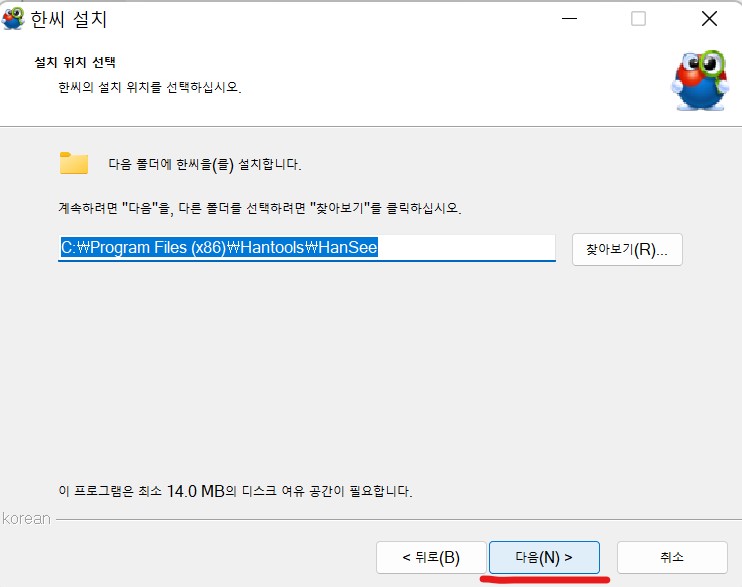
Task: Click the instruction text starting '계속하려면'
Action: coord(260,208)
